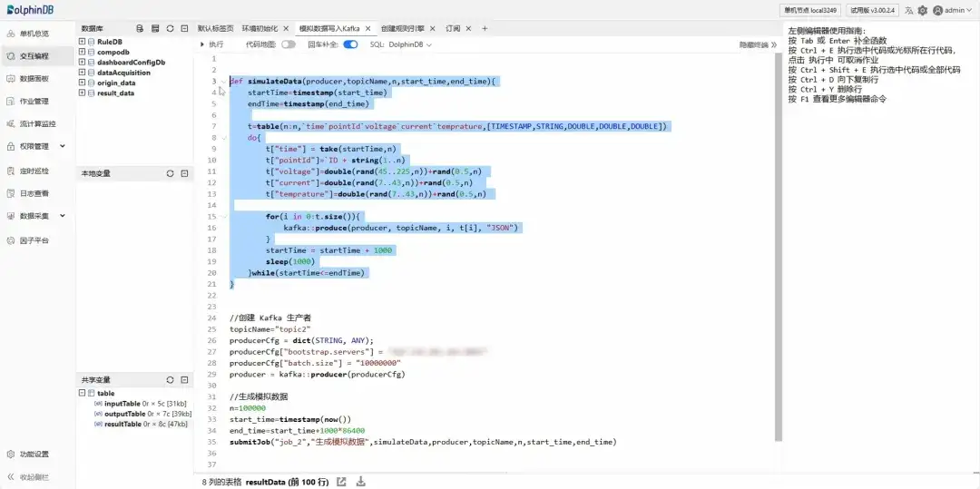Toggle the 回车补全 switch
The width and height of the screenshot is (980, 489).
[350, 45]
